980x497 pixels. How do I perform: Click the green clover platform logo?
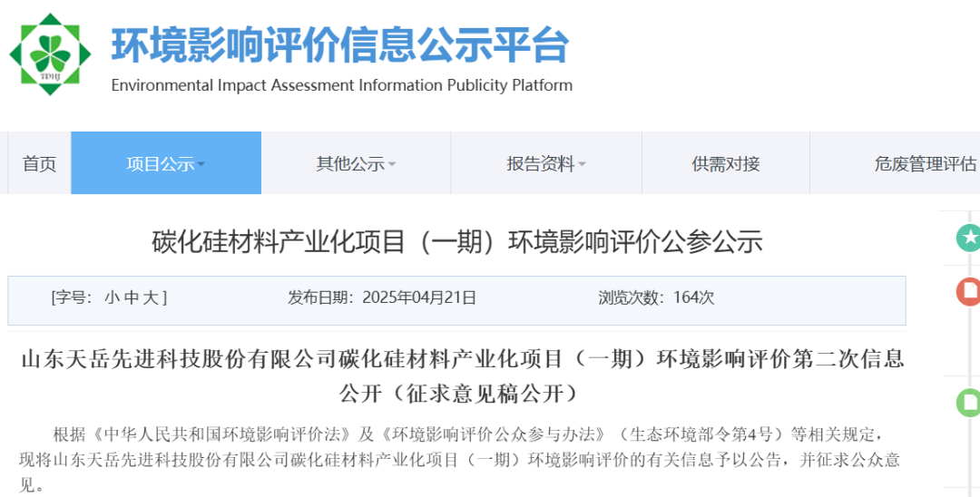click(x=50, y=54)
